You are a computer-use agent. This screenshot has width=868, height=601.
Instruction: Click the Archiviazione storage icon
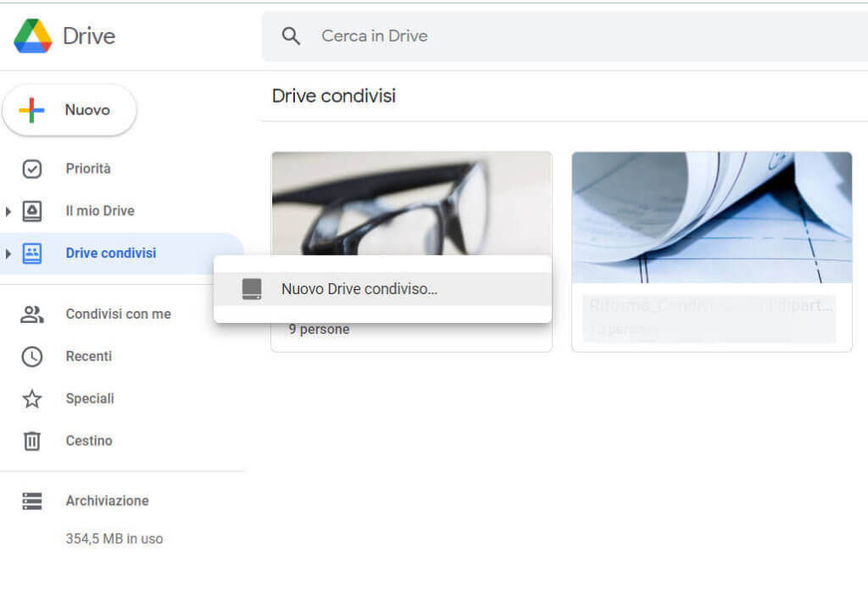tap(32, 501)
